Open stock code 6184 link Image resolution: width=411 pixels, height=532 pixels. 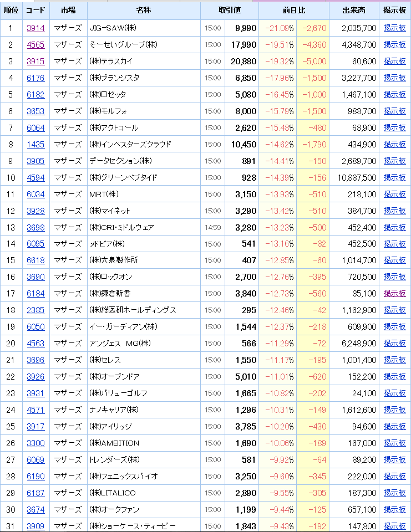point(35,294)
